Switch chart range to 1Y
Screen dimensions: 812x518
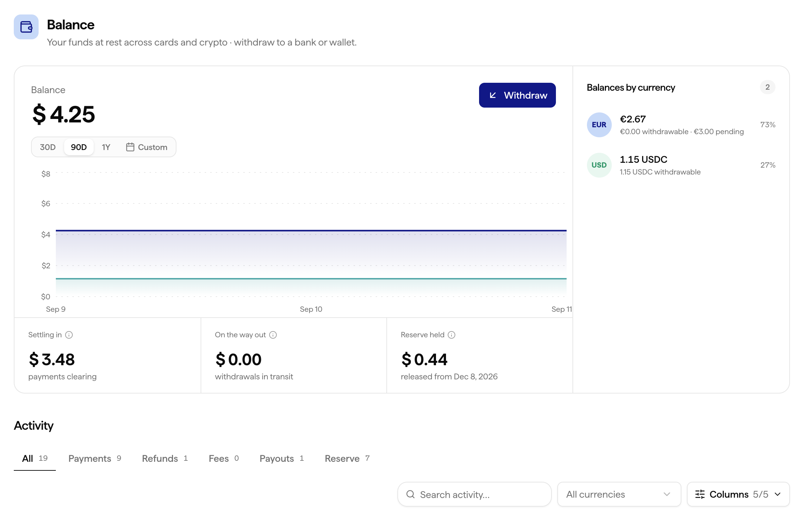[106, 147]
